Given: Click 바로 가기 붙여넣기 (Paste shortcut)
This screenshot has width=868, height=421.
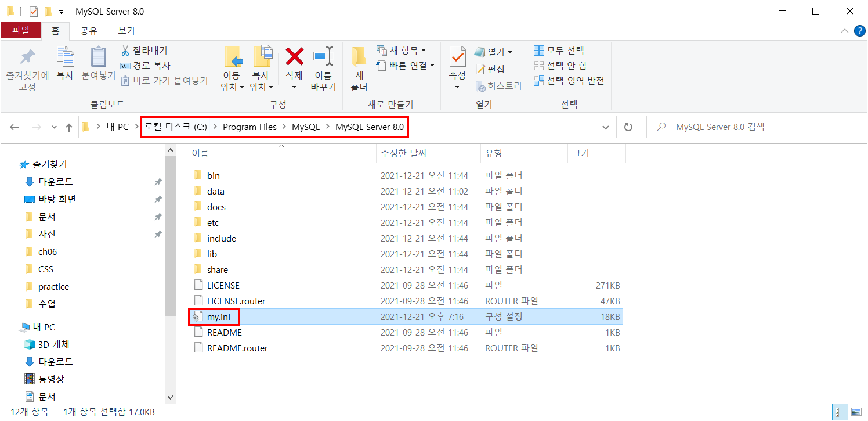Looking at the screenshot, I should pos(164,81).
